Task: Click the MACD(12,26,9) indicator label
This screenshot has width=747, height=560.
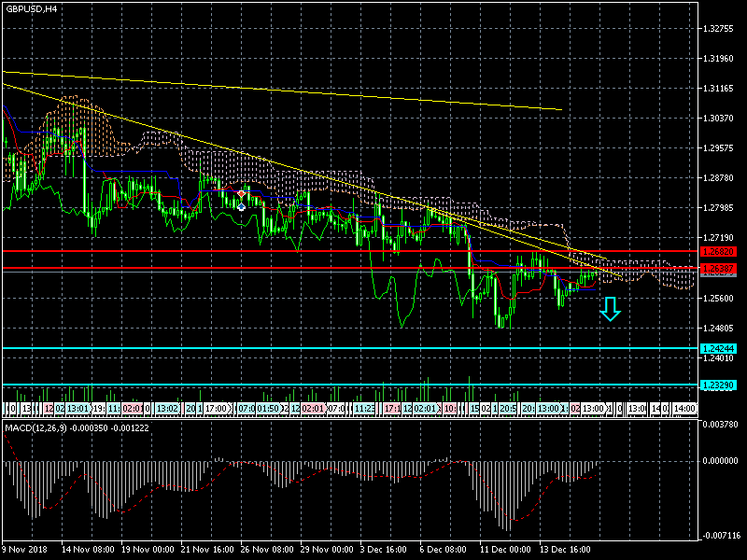Action: [33, 427]
